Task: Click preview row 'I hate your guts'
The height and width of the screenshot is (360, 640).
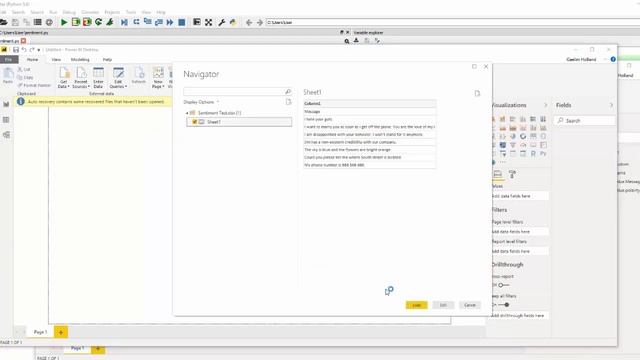Action: (x=370, y=119)
